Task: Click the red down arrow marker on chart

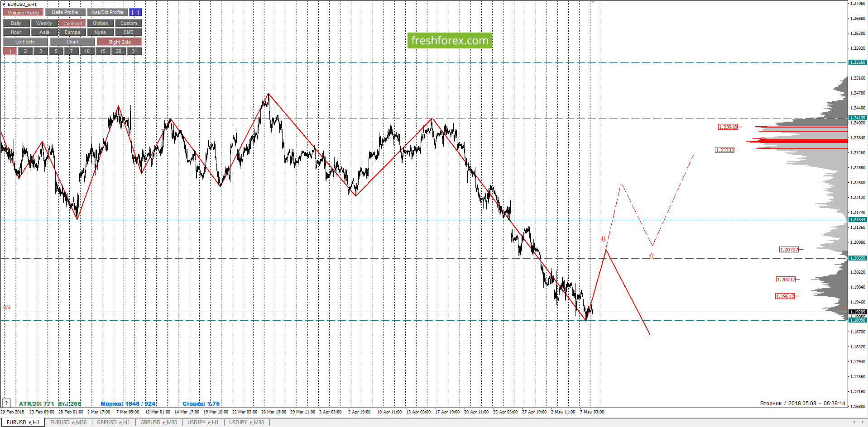Action: point(603,239)
